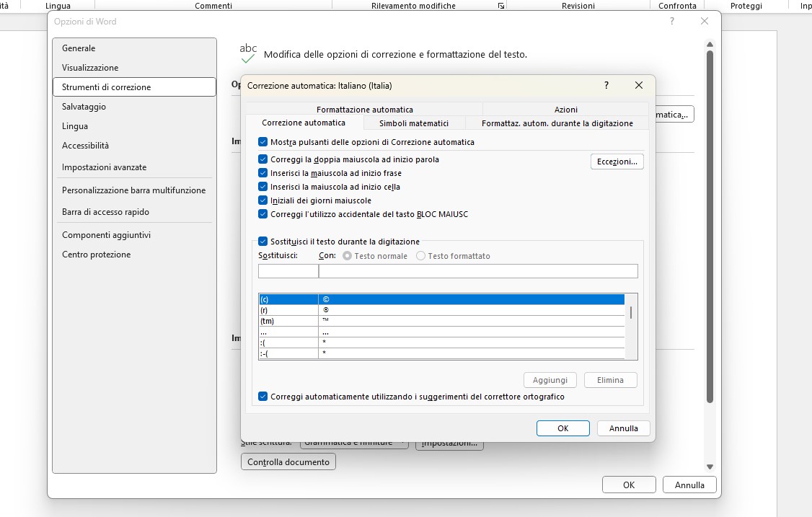Viewport: 812px width, 517px height.
Task: Click the Eccezioni... button
Action: [617, 162]
